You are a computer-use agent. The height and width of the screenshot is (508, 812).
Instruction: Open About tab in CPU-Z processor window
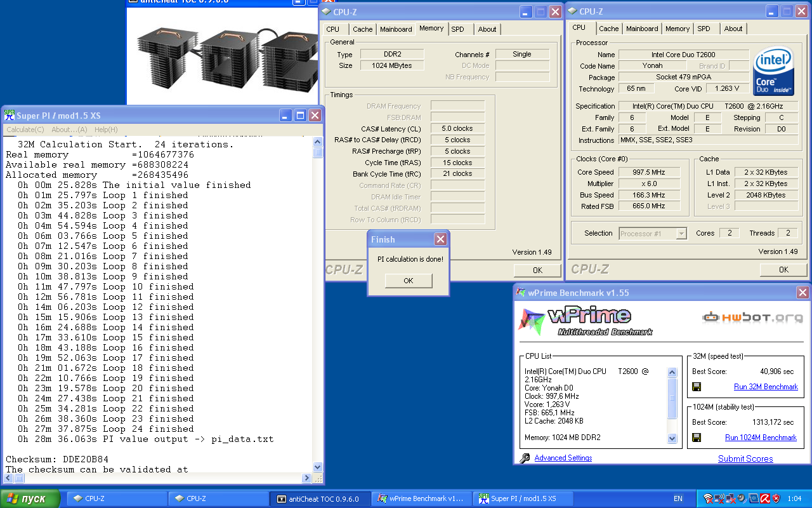click(733, 29)
